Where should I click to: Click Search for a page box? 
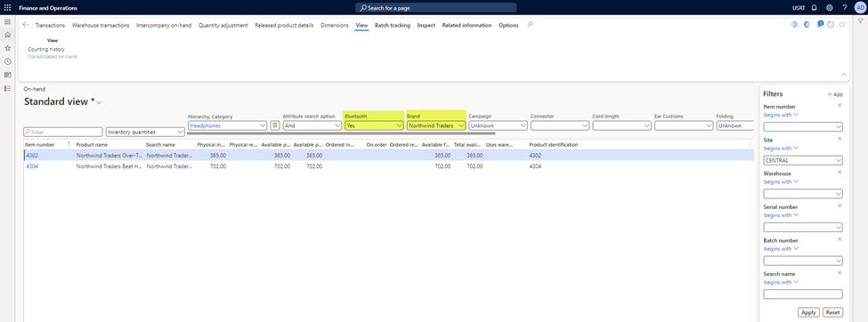coord(435,8)
